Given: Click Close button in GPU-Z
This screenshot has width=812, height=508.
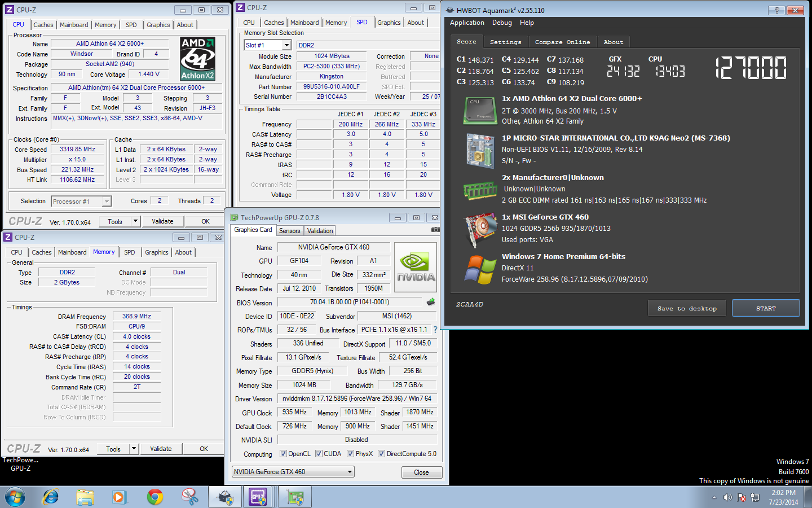Looking at the screenshot, I should 421,472.
